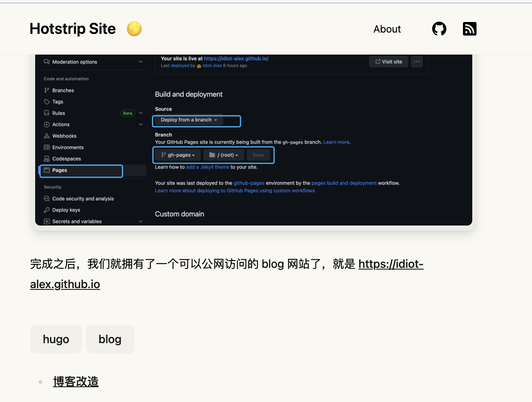The height and width of the screenshot is (402, 532).
Task: Select the blog tag
Action: [110, 339]
